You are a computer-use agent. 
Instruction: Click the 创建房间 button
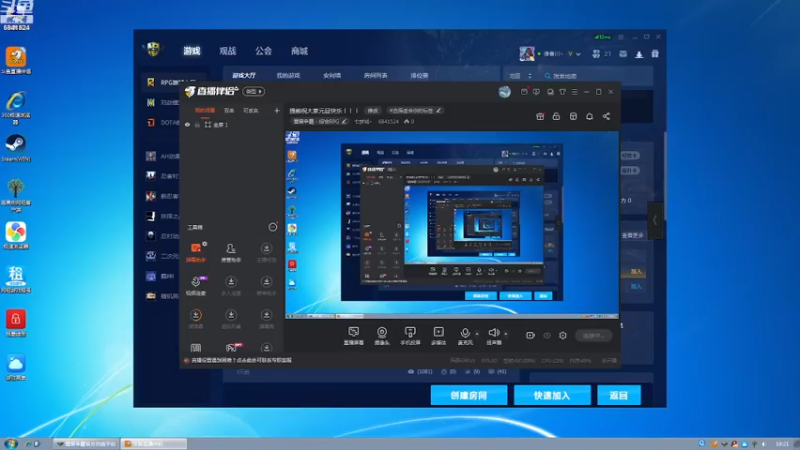pyautogui.click(x=469, y=395)
